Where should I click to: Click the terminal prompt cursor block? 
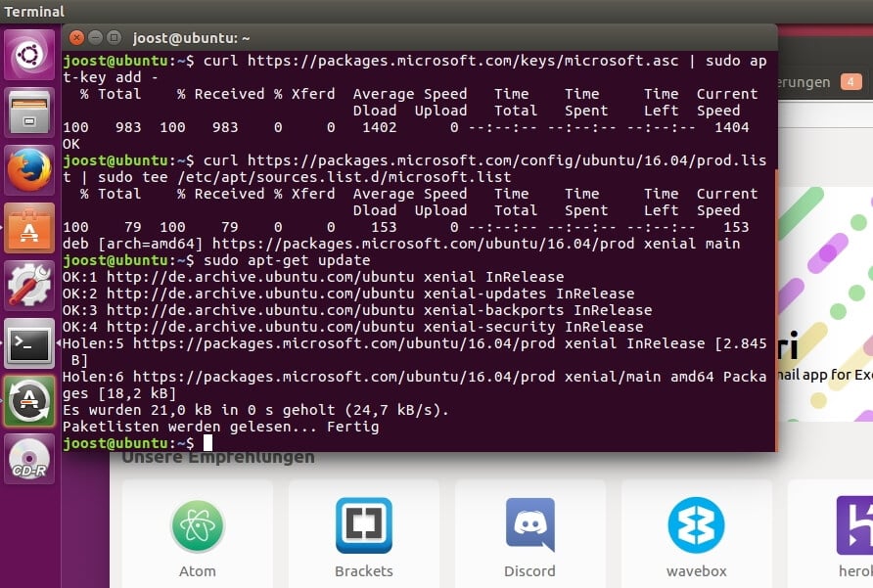click(x=207, y=443)
